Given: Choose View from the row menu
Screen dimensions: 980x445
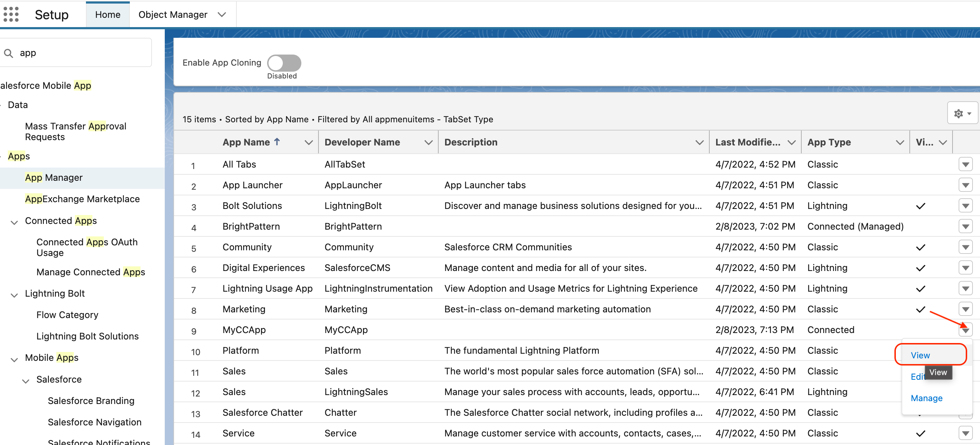Looking at the screenshot, I should (x=920, y=355).
